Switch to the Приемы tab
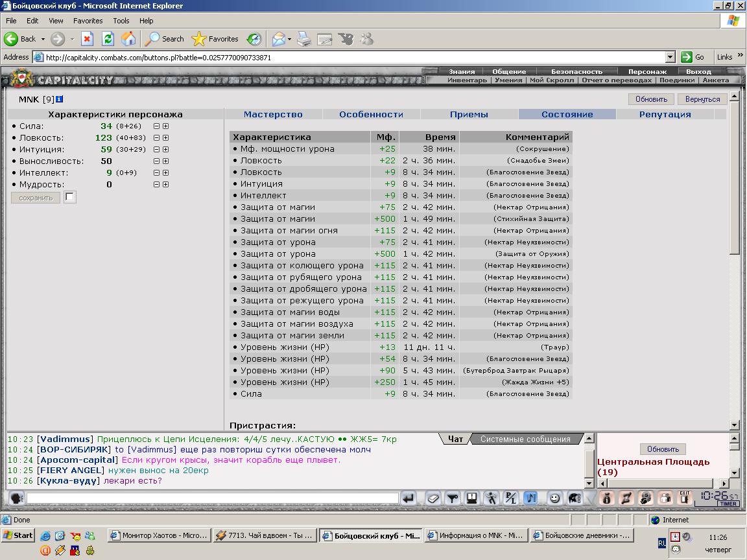 click(469, 114)
